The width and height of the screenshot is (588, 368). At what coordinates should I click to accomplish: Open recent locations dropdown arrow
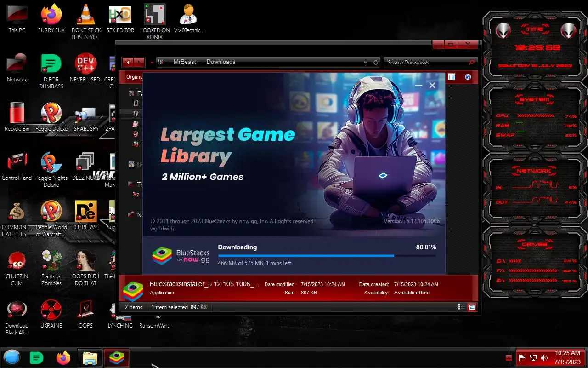[x=152, y=63]
